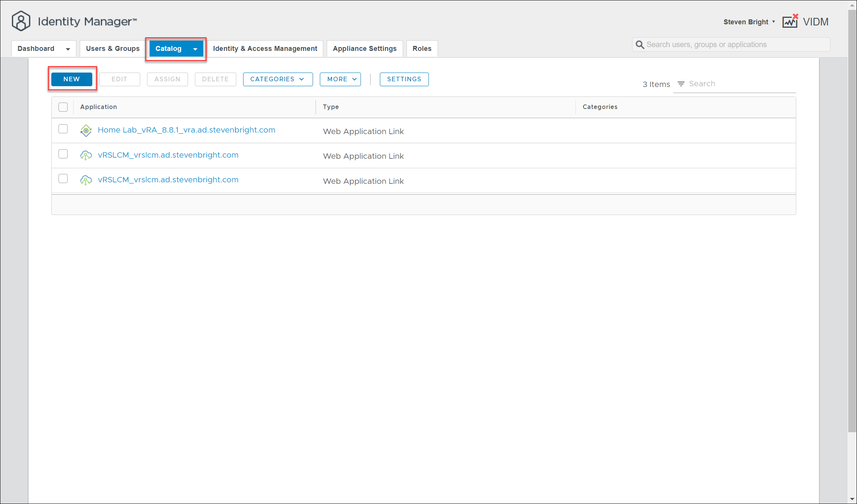This screenshot has width=857, height=504.
Task: Open the Steven Bright user menu
Action: pos(749,22)
